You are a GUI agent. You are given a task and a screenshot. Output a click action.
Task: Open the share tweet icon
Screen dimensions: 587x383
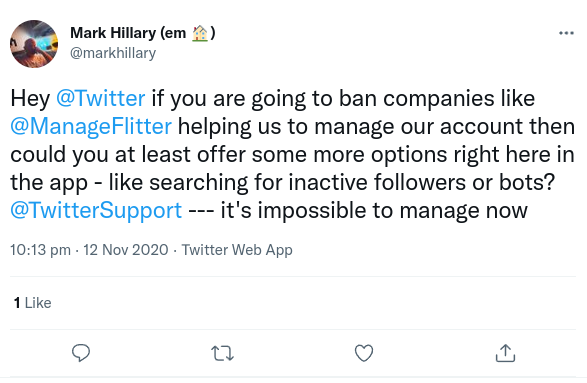[505, 353]
